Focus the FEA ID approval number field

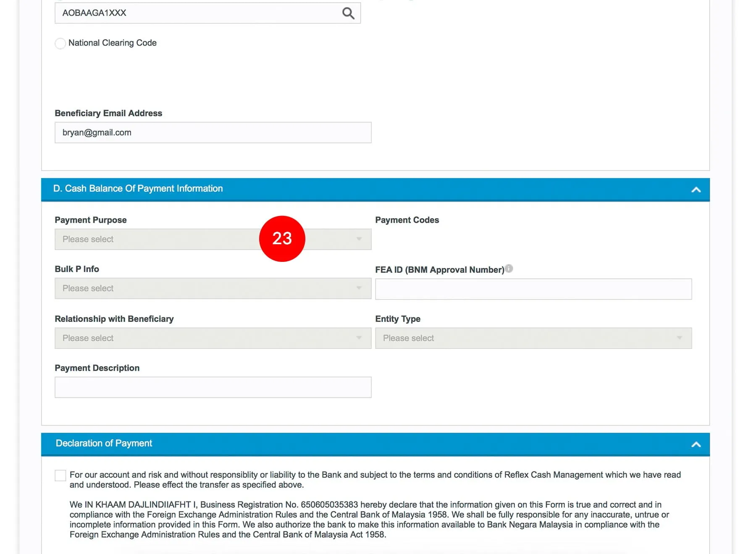click(533, 289)
